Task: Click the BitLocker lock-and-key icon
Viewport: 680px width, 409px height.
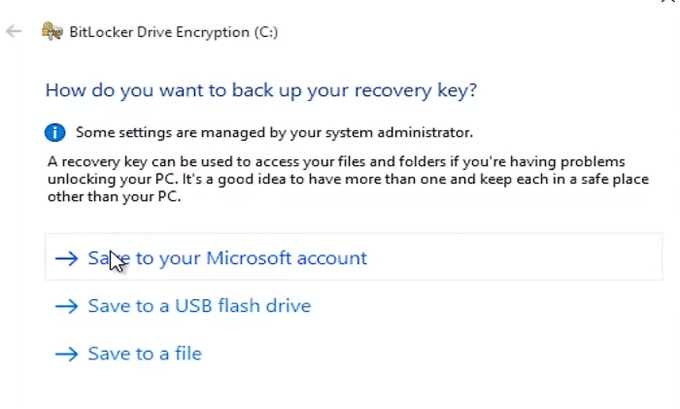Action: [x=52, y=32]
